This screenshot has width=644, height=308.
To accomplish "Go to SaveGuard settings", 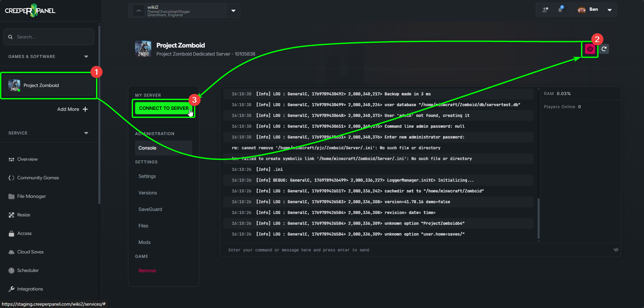I will tap(150, 209).
